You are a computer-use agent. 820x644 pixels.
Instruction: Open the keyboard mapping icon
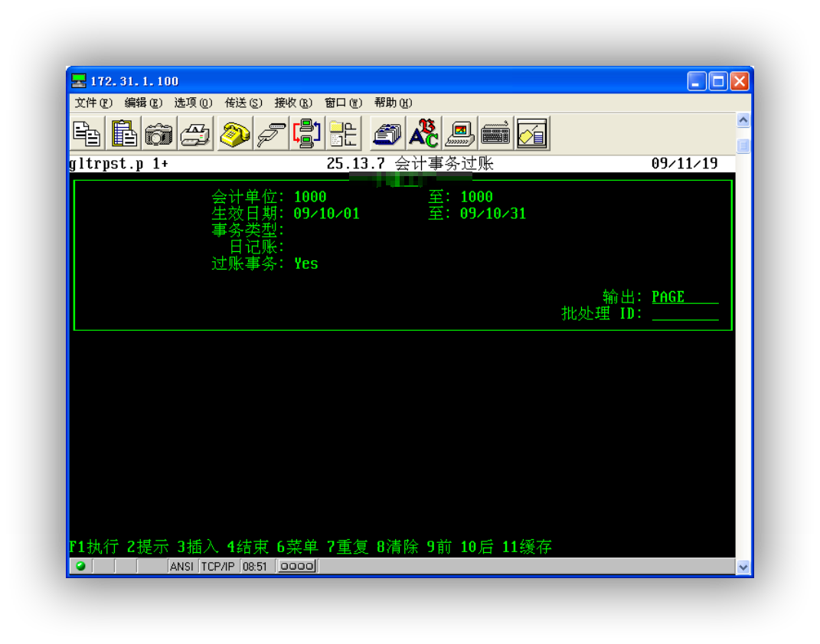[x=495, y=133]
